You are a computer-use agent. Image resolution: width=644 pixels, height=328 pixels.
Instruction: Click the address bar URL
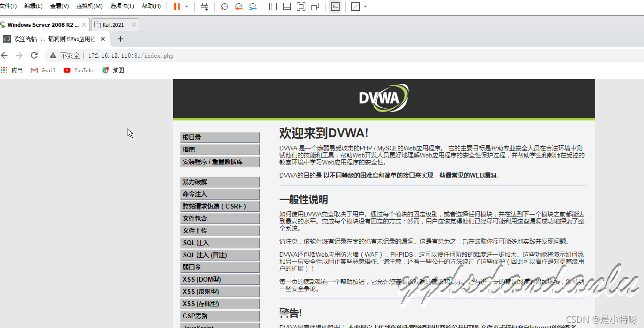click(131, 55)
